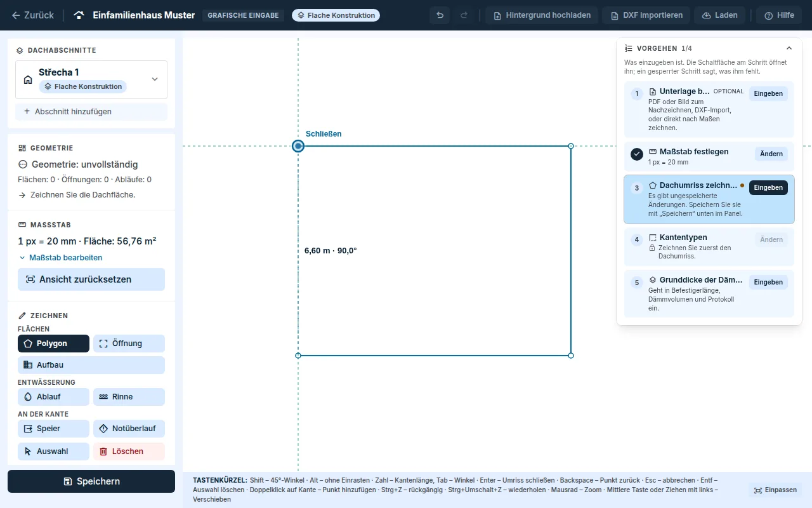Select the Speier tool

(53, 429)
